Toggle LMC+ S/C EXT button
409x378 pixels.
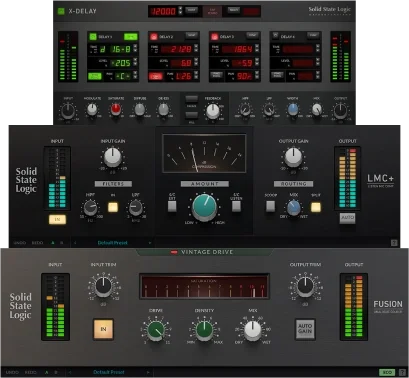coord(172,206)
